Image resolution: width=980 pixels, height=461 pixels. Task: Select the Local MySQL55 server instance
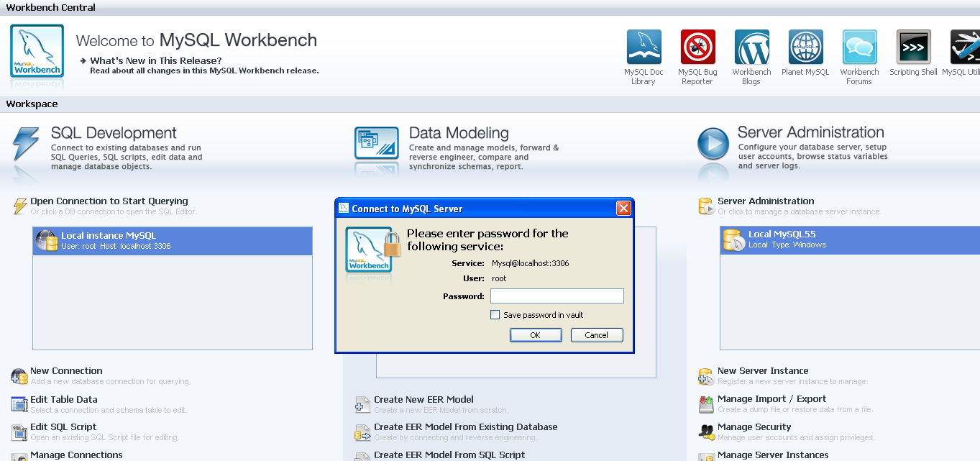pyautogui.click(x=850, y=240)
